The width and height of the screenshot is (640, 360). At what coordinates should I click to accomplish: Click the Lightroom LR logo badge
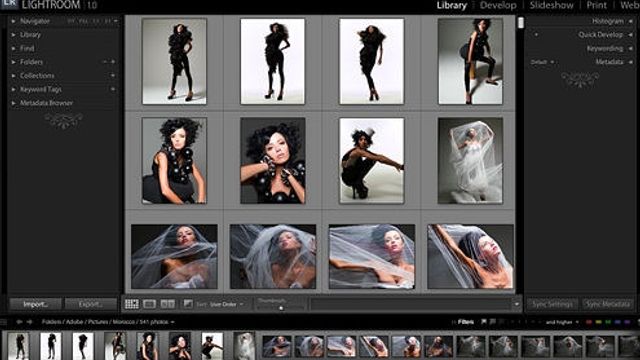[x=9, y=3]
